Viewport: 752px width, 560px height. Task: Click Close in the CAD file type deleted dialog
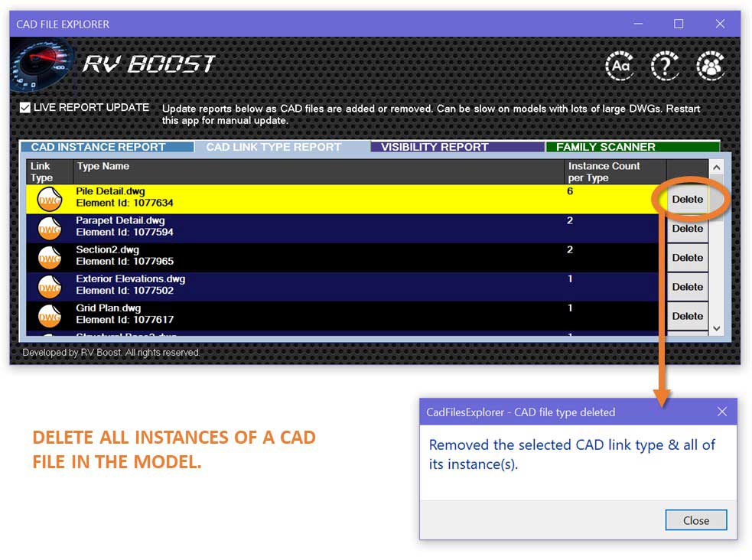(696, 520)
